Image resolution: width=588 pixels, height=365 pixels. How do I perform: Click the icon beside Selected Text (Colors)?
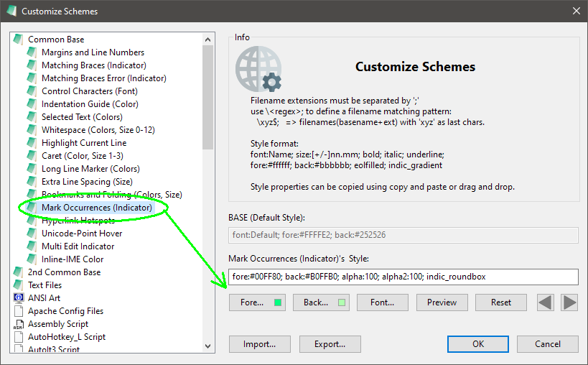coord(32,116)
